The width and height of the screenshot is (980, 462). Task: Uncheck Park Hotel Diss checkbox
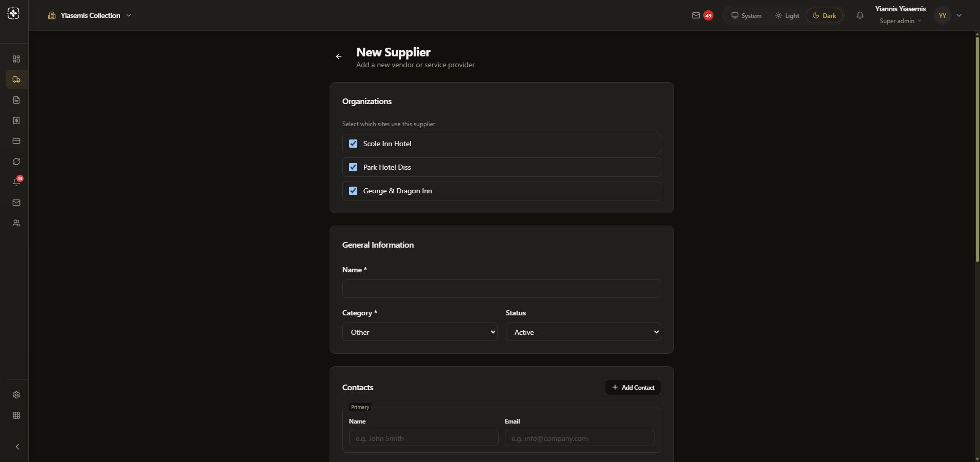click(353, 167)
